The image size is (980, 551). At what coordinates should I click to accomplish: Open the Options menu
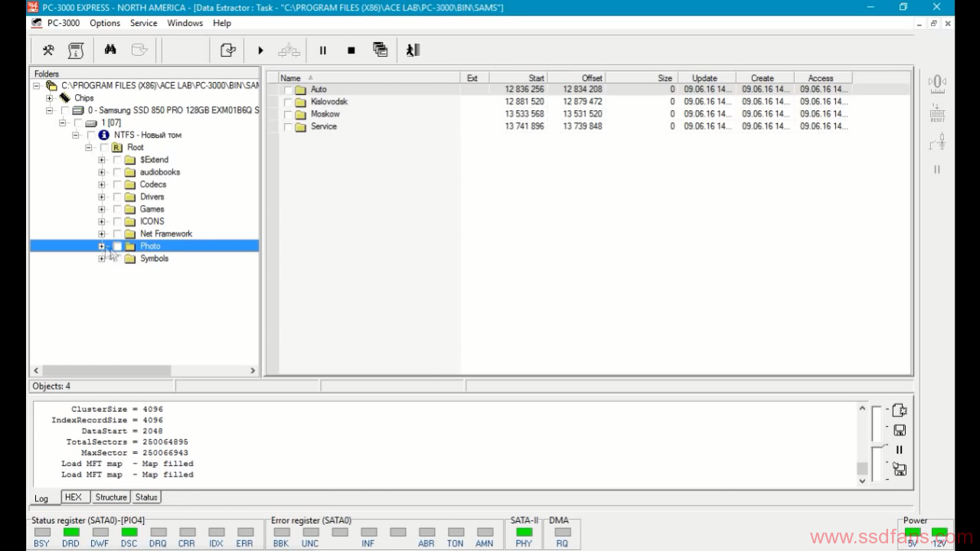105,23
